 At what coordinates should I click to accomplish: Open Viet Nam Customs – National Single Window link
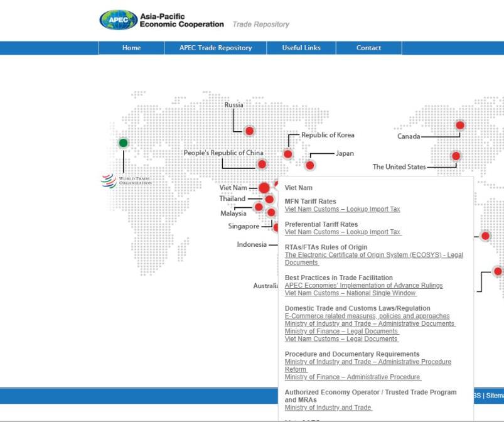tap(350, 293)
